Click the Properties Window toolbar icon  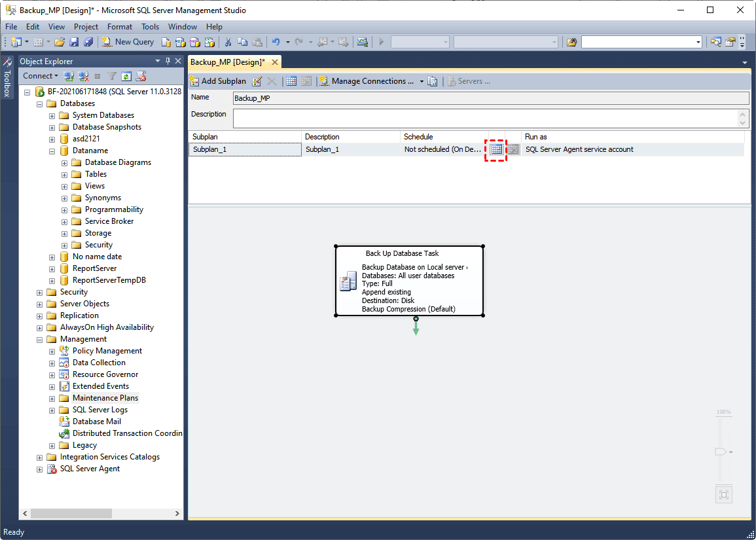(730, 42)
